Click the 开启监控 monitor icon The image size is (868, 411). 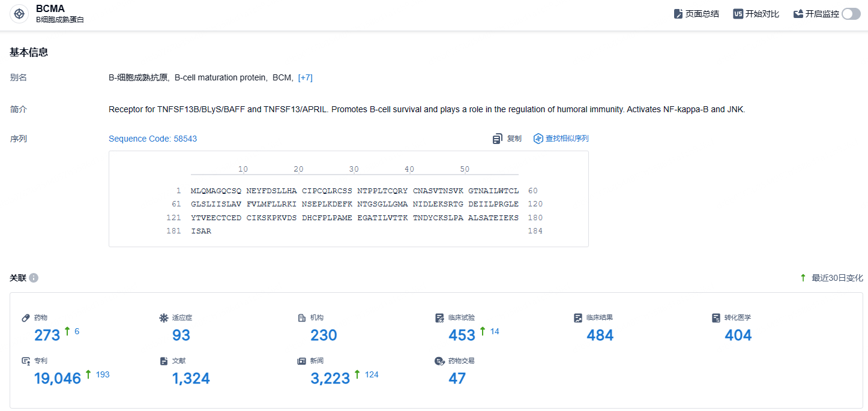pos(798,14)
